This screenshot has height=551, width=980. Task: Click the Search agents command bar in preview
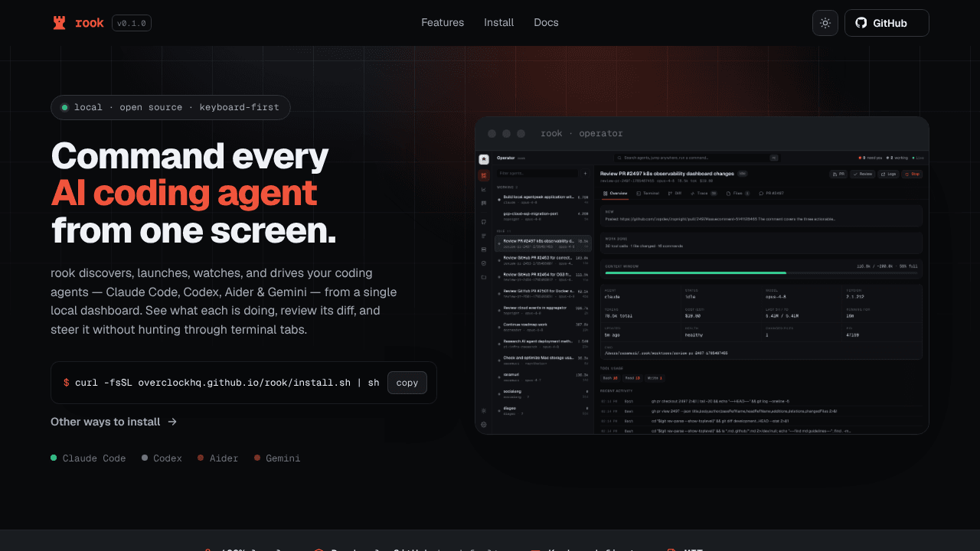[x=697, y=158]
